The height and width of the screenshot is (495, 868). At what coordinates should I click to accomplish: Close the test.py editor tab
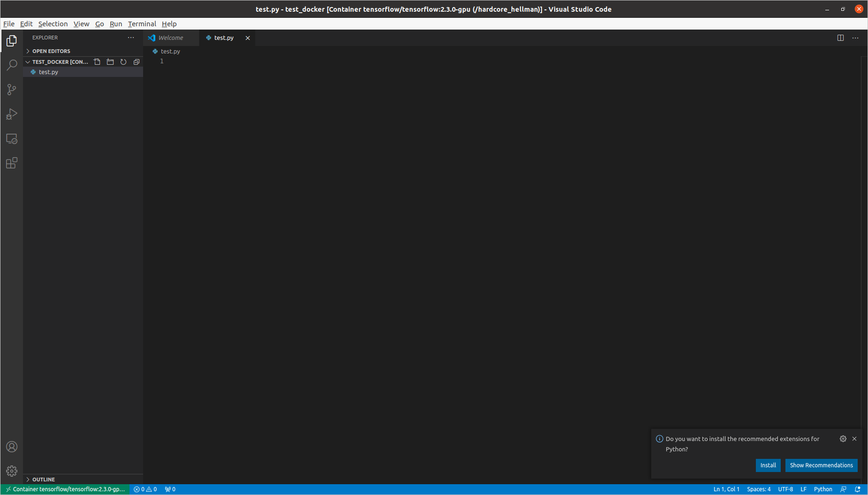click(x=248, y=38)
